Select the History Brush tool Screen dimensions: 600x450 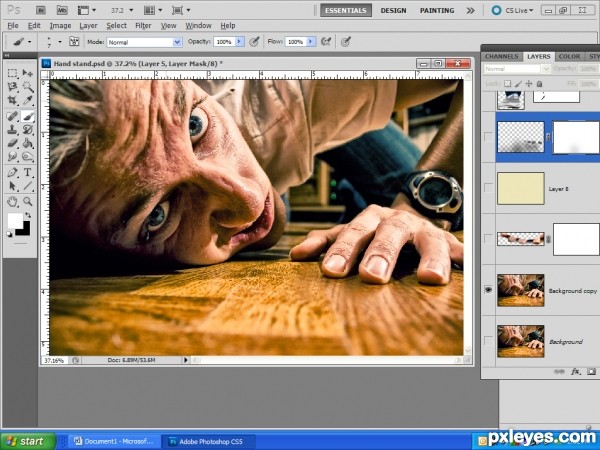28,129
